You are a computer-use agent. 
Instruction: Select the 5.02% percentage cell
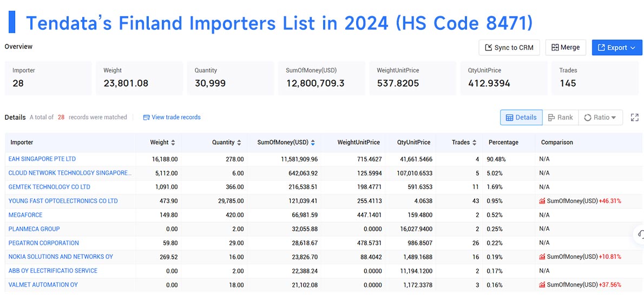click(495, 173)
